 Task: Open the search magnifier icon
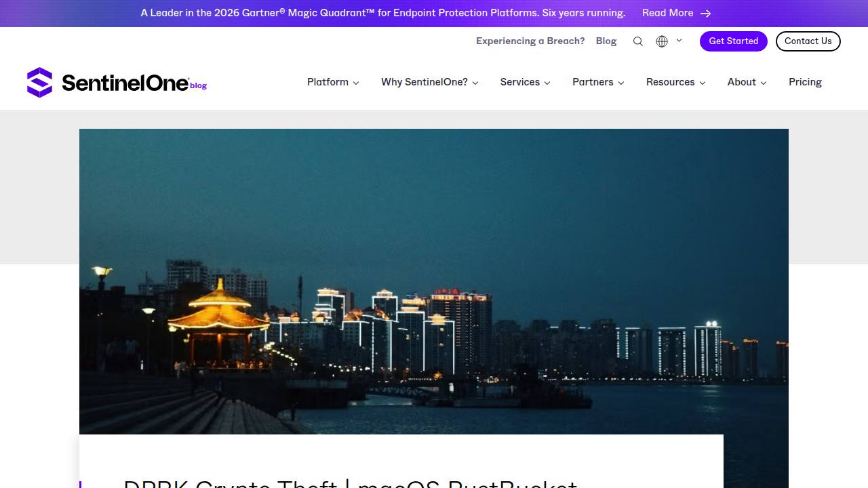637,41
